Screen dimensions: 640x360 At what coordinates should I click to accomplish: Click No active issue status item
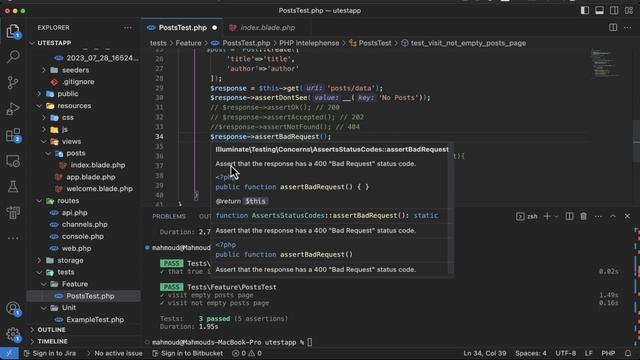115,353
